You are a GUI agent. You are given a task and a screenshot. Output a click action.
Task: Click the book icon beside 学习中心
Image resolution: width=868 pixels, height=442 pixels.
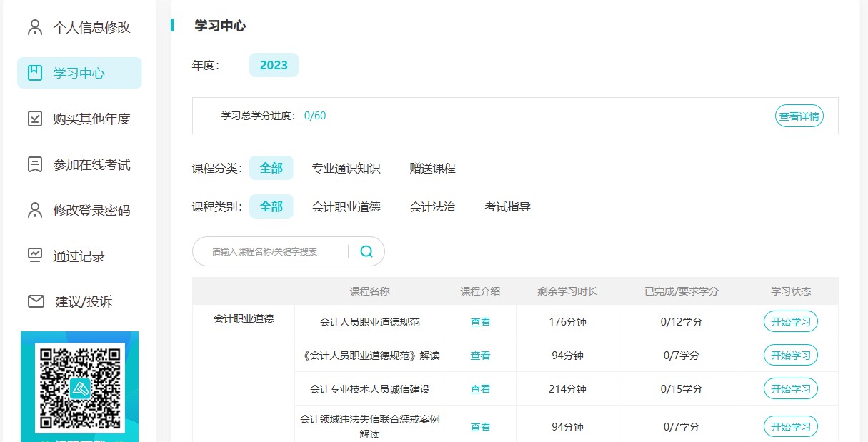[35, 73]
